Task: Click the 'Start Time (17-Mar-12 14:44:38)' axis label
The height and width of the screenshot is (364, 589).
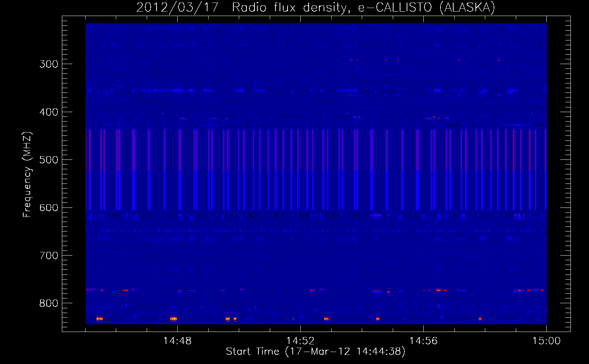Action: click(x=316, y=352)
